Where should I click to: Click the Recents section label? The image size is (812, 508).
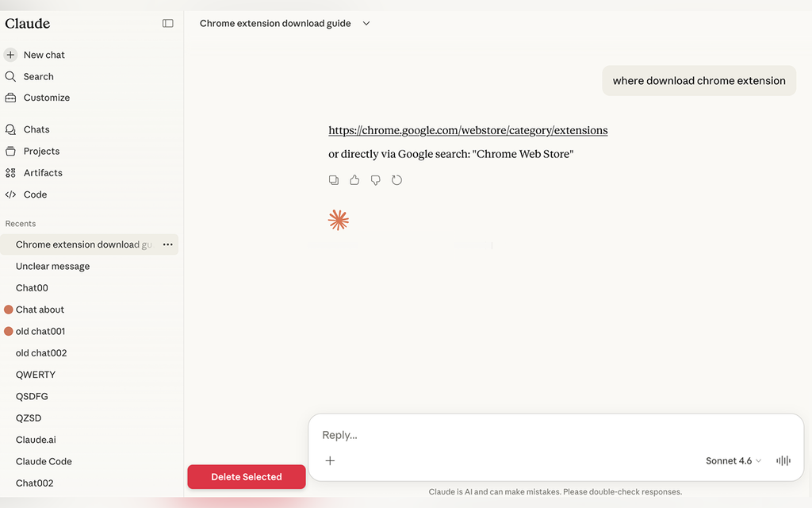point(21,224)
